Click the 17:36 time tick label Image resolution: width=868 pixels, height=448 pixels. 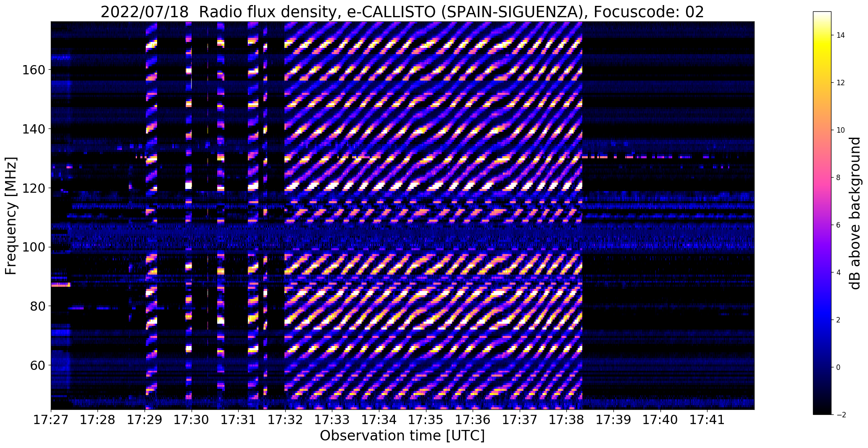(473, 420)
